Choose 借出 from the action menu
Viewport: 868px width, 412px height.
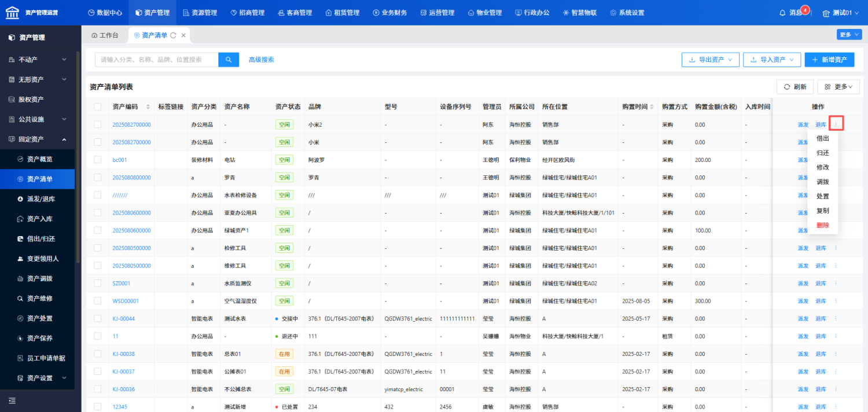(x=822, y=138)
